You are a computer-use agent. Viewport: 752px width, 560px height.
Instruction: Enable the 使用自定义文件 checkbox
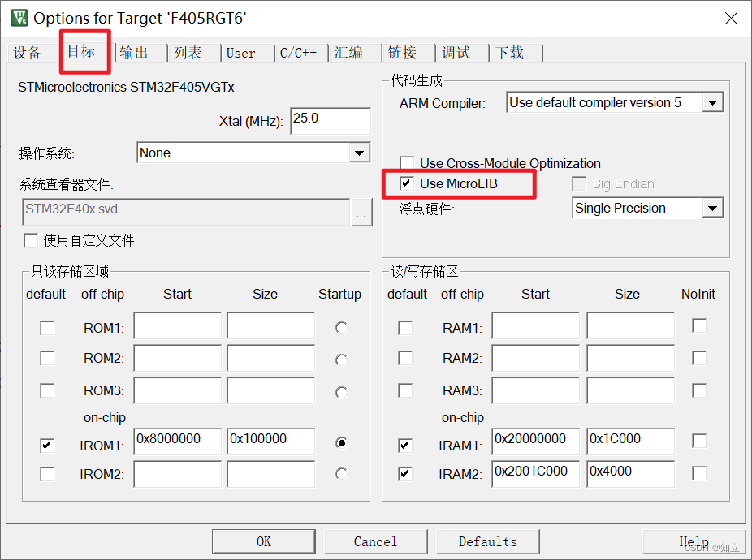(x=31, y=240)
